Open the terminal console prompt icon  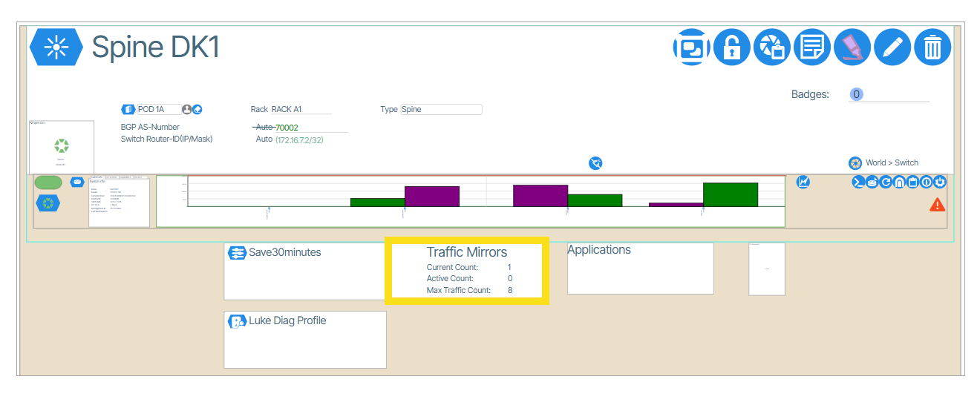point(858,182)
